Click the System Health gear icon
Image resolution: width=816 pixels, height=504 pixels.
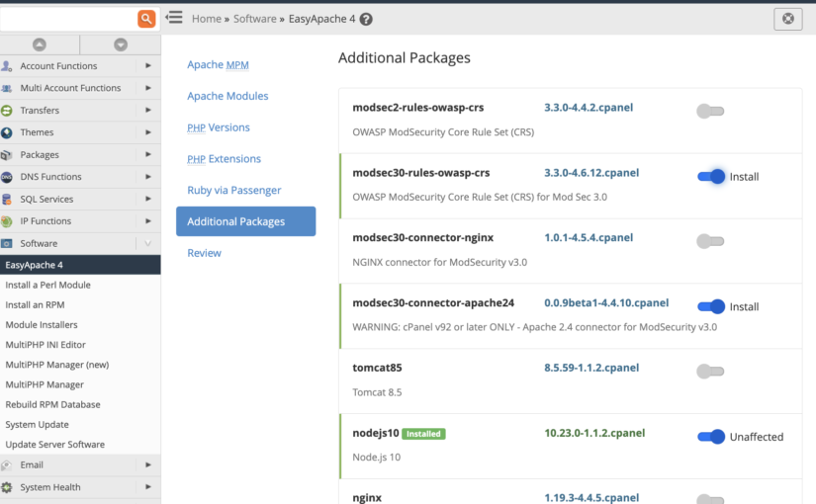(7, 487)
